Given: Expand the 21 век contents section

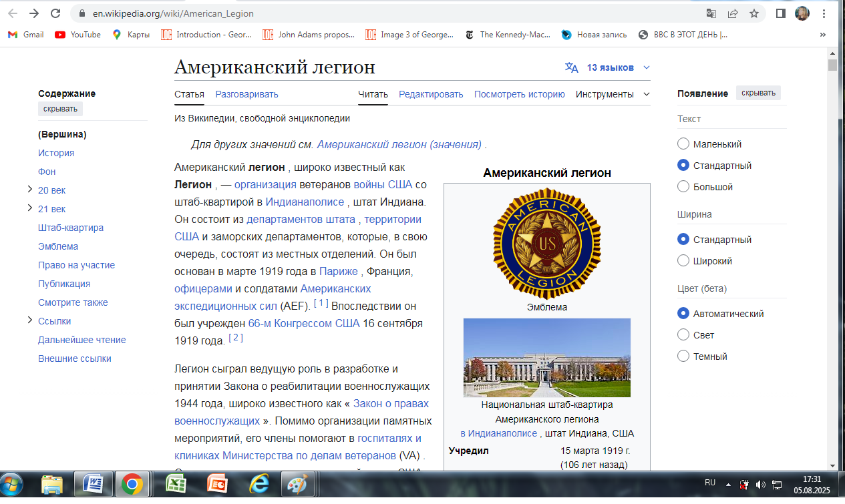Looking at the screenshot, I should point(30,208).
